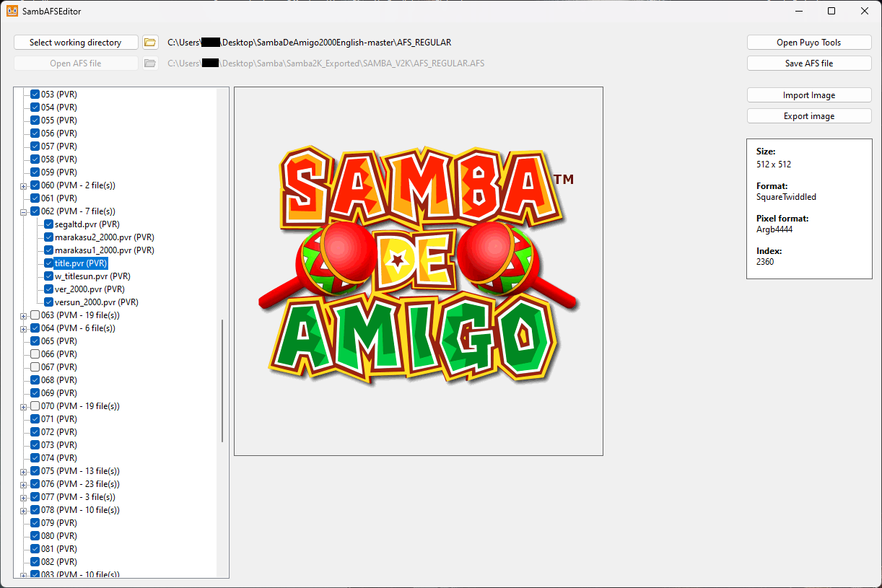882x588 pixels.
Task: Toggle the w_titlesun.pvr checkbox
Action: (48, 276)
